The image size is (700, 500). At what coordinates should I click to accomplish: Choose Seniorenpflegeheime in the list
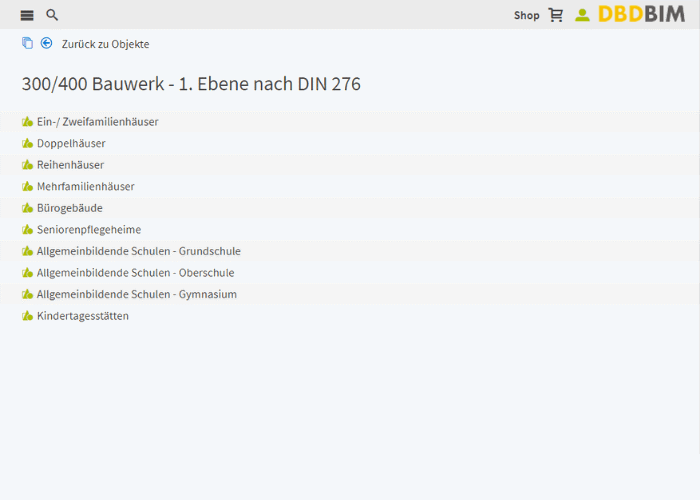coord(89,230)
